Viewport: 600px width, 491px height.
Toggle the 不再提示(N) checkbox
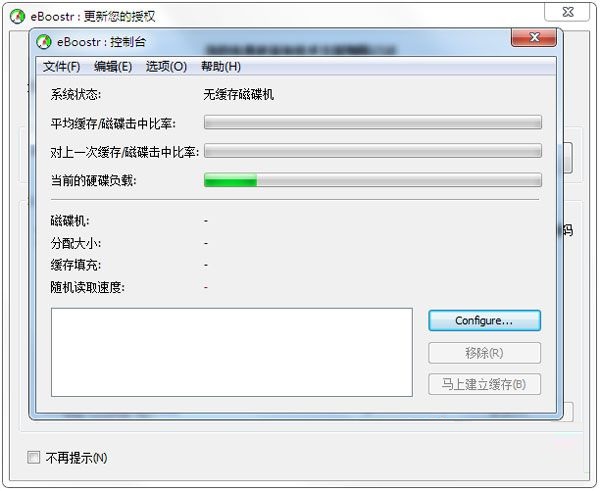pyautogui.click(x=33, y=457)
